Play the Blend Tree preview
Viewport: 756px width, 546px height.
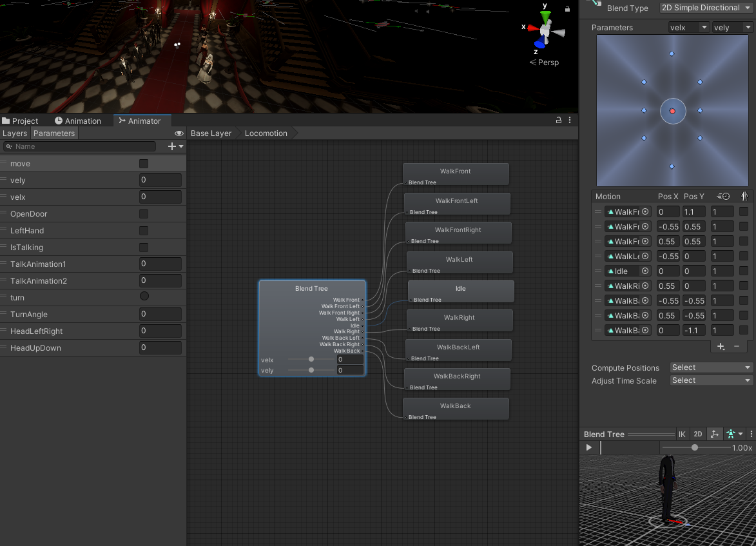588,447
